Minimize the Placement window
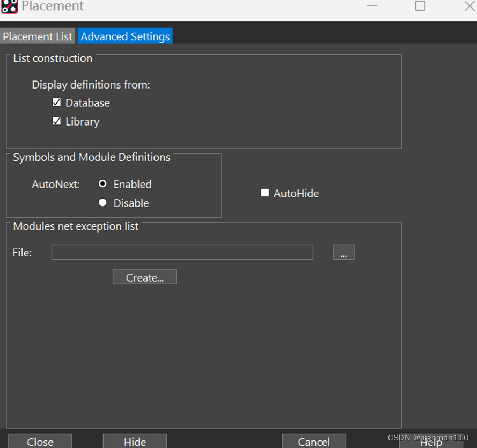Image resolution: width=477 pixels, height=448 pixels. coord(372,6)
